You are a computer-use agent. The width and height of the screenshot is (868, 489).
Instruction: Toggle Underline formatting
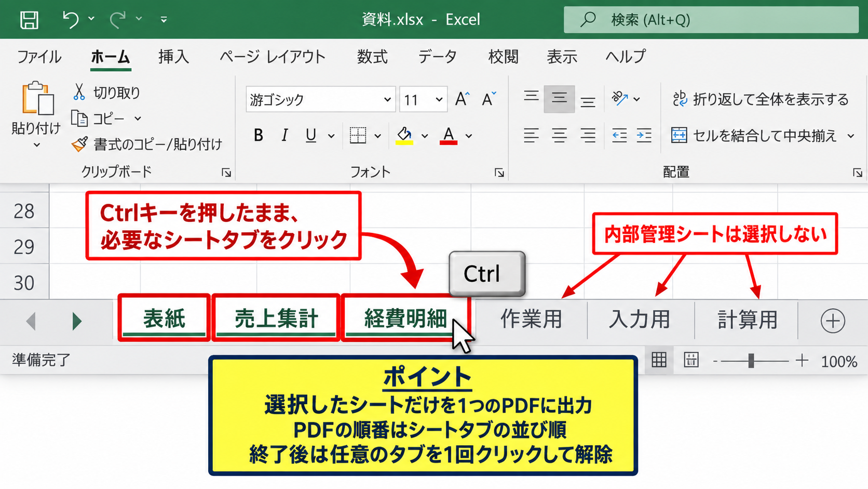pos(311,136)
